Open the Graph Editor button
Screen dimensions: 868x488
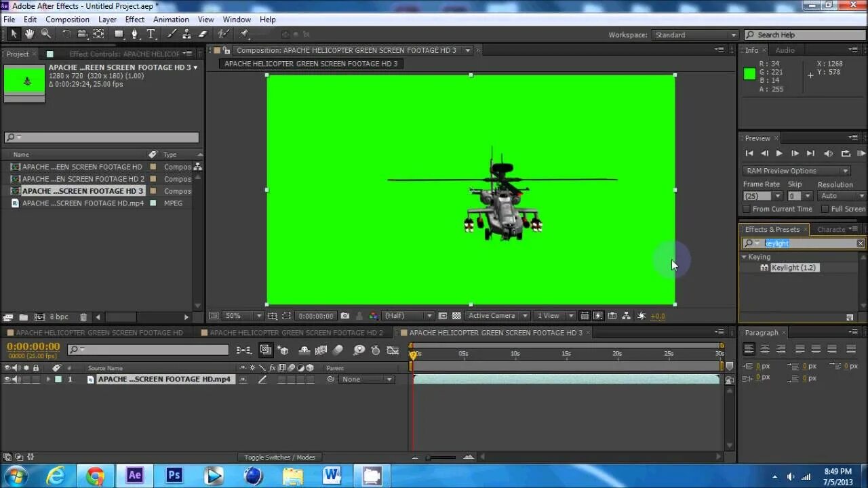pos(393,350)
